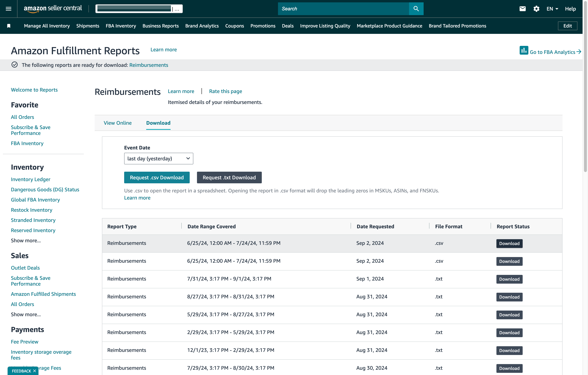Click the Date Range Covered column header
Image resolution: width=588 pixels, height=375 pixels.
click(212, 226)
